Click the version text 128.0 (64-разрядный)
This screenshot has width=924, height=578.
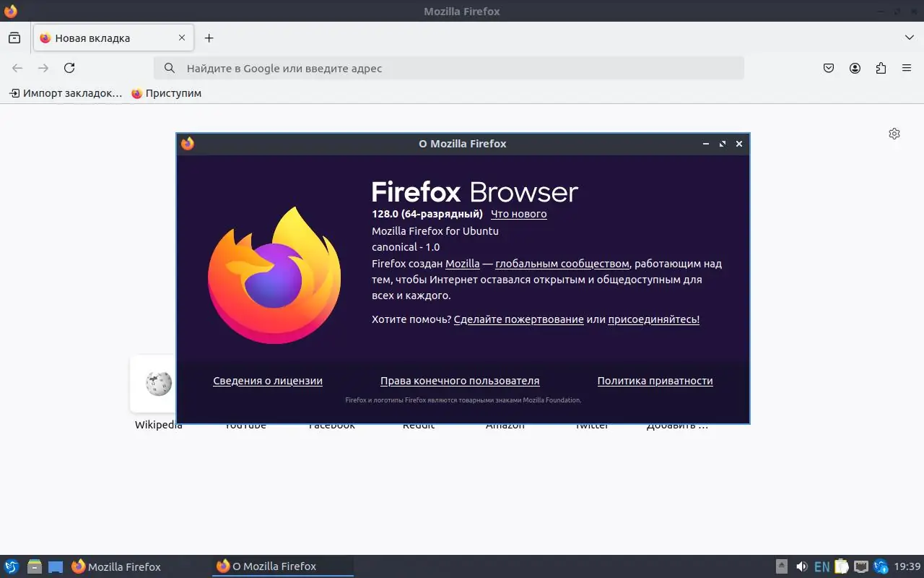(427, 214)
